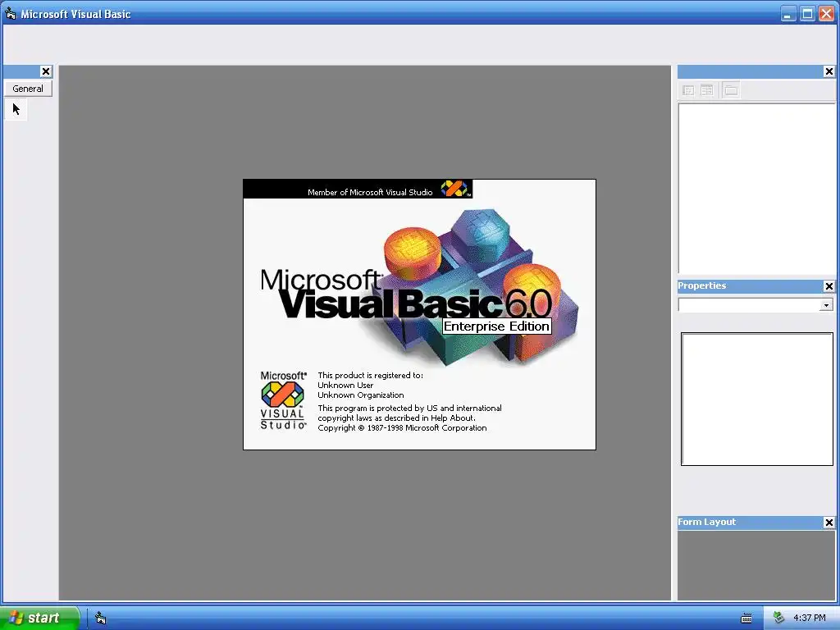The height and width of the screenshot is (630, 840).
Task: Open the Properties object dropdown
Action: coord(826,305)
